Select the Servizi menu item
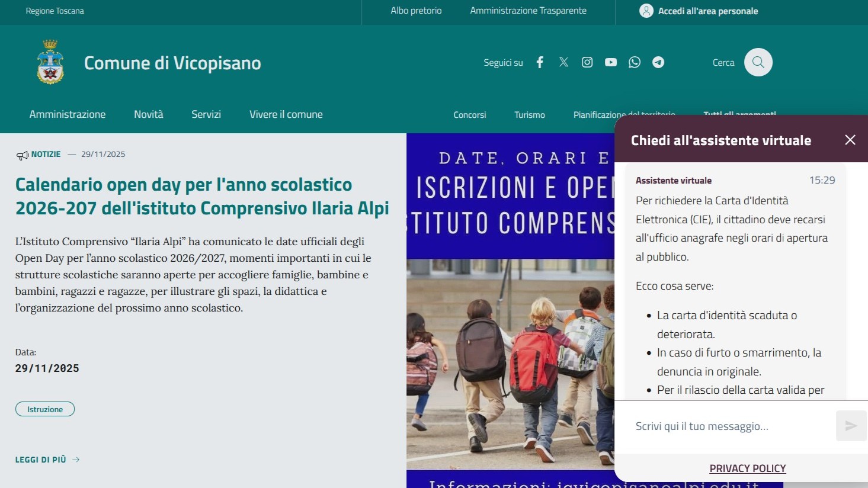The height and width of the screenshot is (488, 868). click(206, 114)
